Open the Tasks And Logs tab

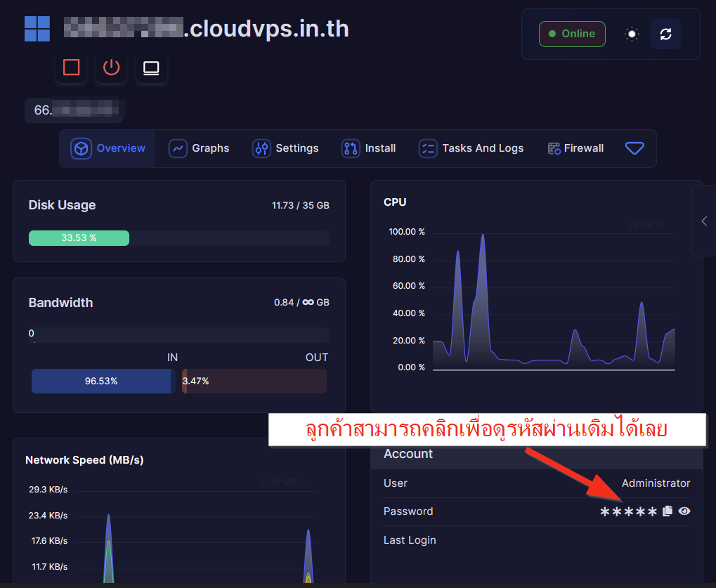coord(471,148)
